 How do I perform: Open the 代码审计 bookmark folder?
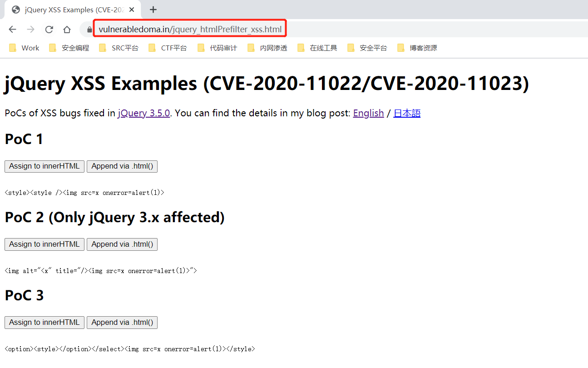click(x=217, y=48)
